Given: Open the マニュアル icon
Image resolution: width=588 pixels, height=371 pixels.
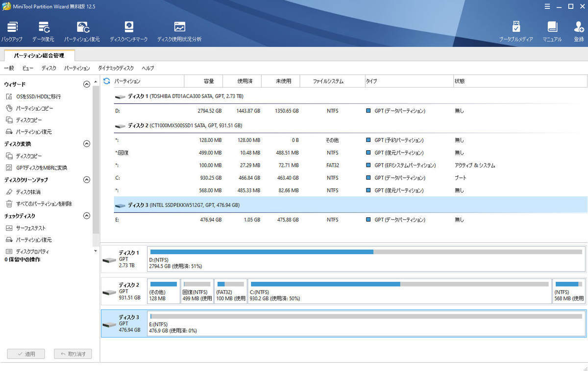Looking at the screenshot, I should pos(552,31).
